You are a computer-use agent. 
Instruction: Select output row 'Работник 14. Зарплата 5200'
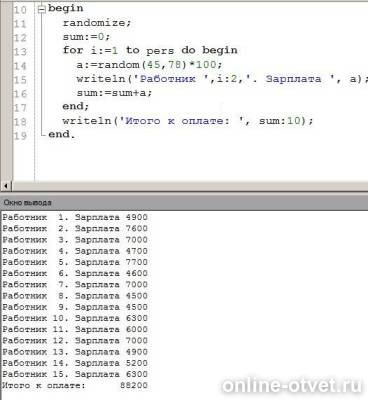(x=75, y=363)
